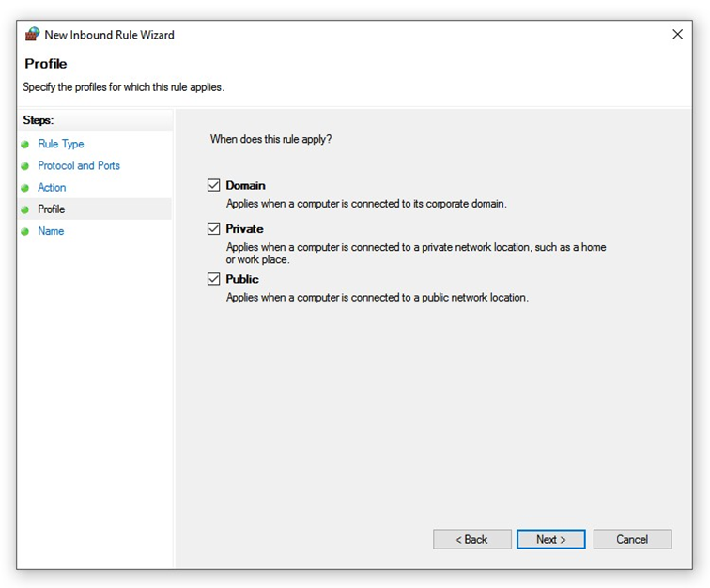Go to the Rule Type step
The image size is (710, 588).
[61, 144]
